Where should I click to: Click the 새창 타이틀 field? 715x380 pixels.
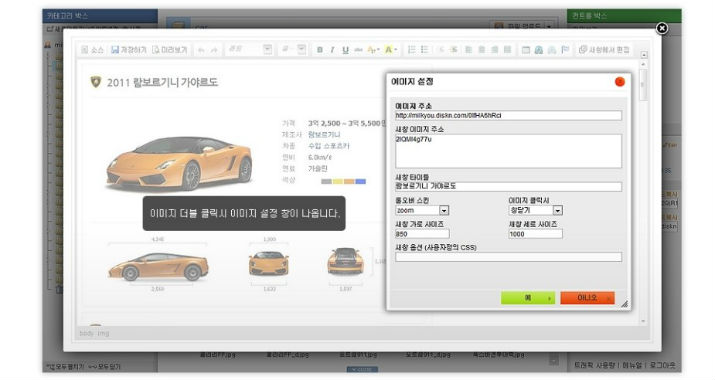click(x=508, y=186)
